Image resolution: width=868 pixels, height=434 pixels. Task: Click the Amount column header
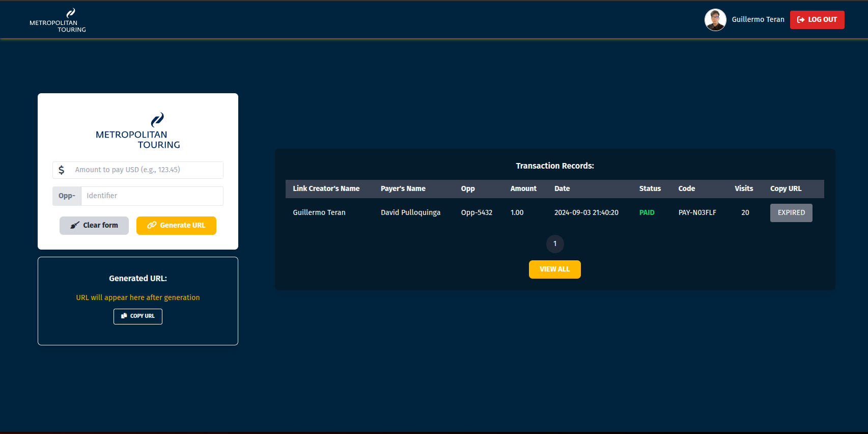(523, 188)
